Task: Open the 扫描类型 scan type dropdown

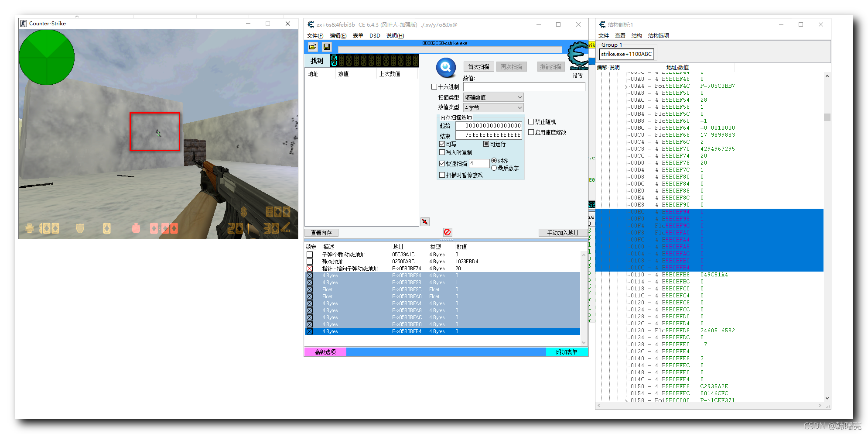Action: [493, 97]
